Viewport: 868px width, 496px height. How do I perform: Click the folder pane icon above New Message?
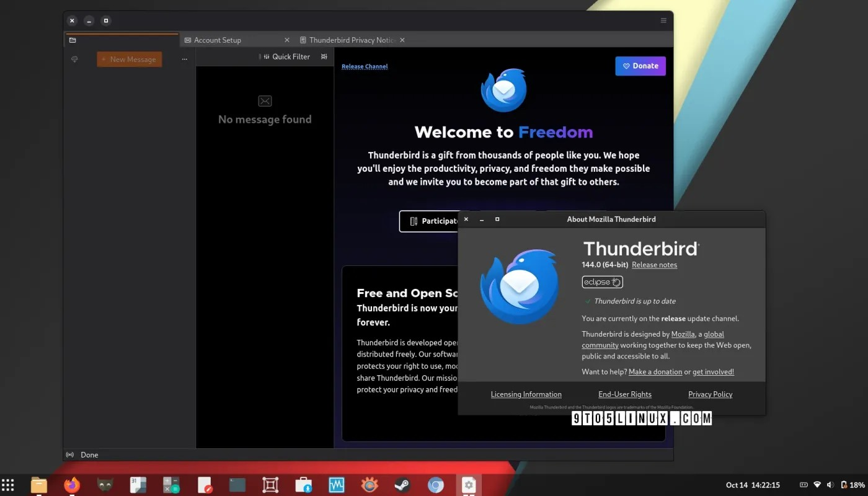click(73, 40)
